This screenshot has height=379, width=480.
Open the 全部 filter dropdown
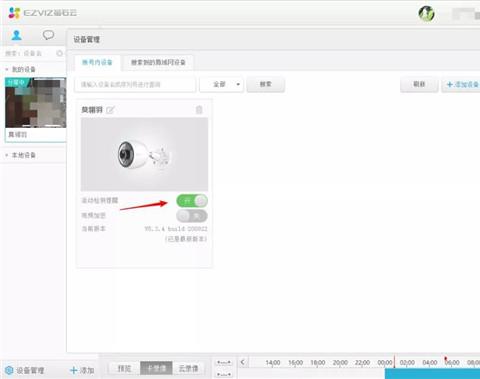(x=221, y=84)
